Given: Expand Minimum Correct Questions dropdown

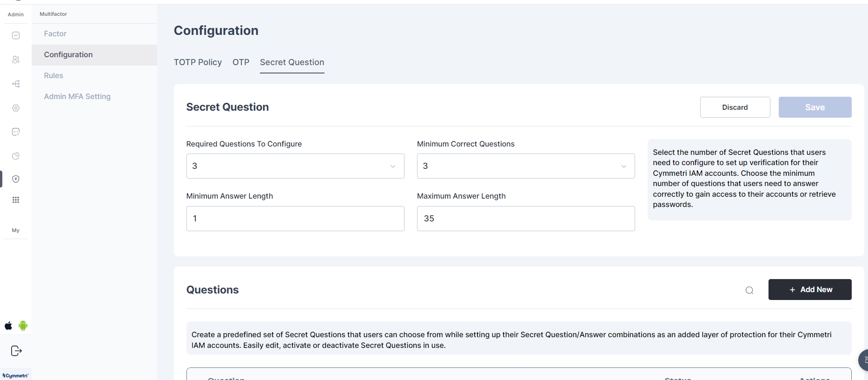Looking at the screenshot, I should click(x=525, y=166).
